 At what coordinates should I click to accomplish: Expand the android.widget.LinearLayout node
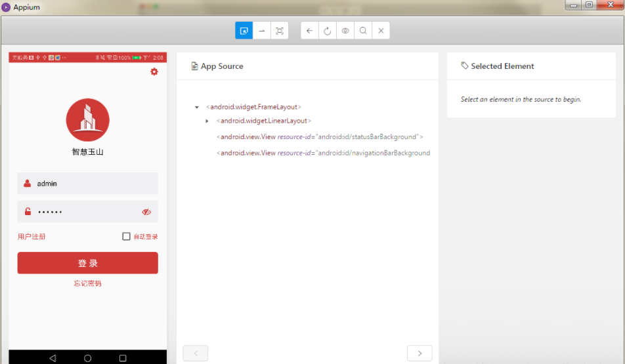[x=207, y=121]
